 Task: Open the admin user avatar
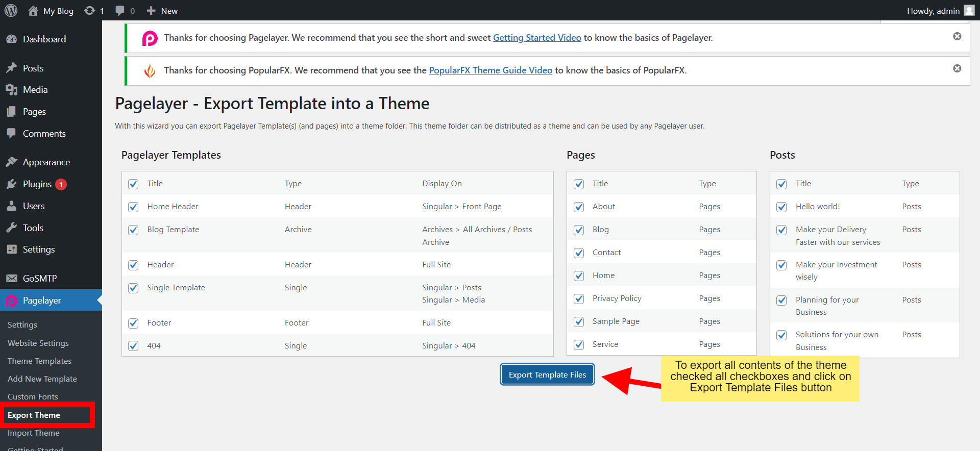pos(969,11)
